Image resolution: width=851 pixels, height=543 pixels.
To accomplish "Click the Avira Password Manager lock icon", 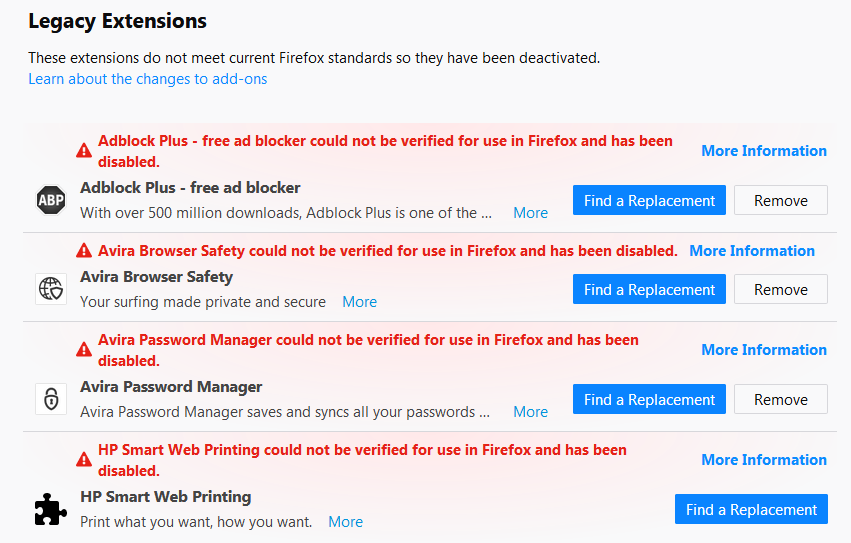I will pyautogui.click(x=51, y=399).
